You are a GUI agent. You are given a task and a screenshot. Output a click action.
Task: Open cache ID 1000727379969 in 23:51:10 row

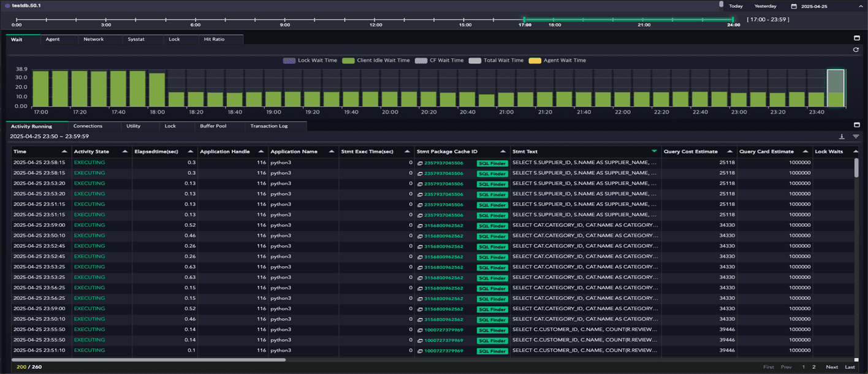[x=443, y=351]
